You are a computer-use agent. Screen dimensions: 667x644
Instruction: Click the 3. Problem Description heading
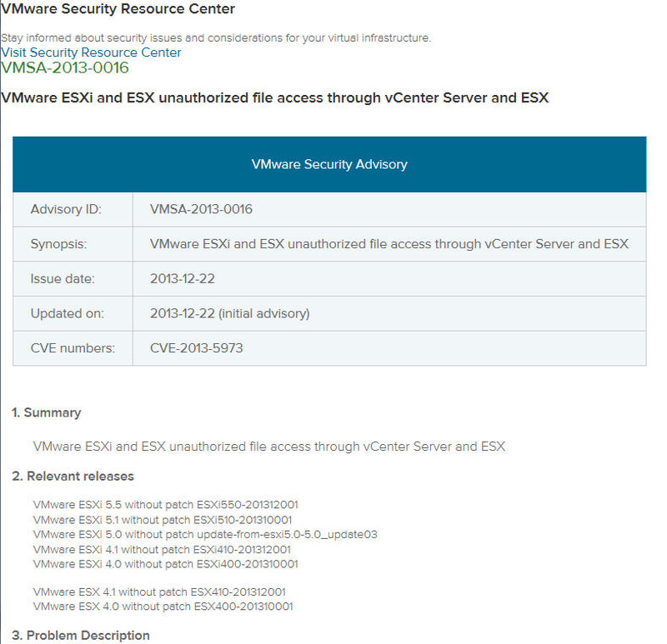click(x=80, y=636)
